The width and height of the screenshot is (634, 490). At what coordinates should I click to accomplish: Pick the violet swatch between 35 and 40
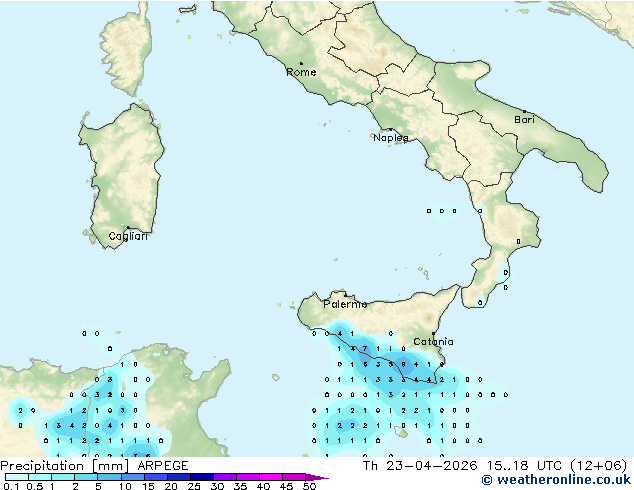click(248, 477)
